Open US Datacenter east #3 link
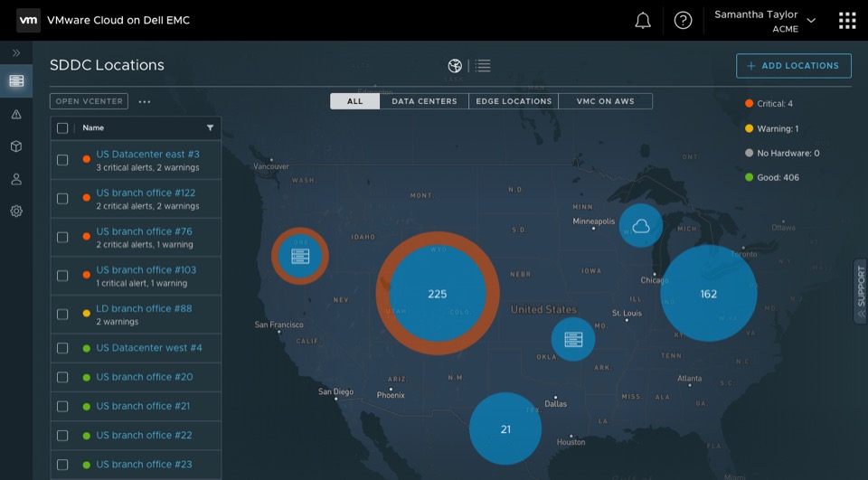 [147, 154]
